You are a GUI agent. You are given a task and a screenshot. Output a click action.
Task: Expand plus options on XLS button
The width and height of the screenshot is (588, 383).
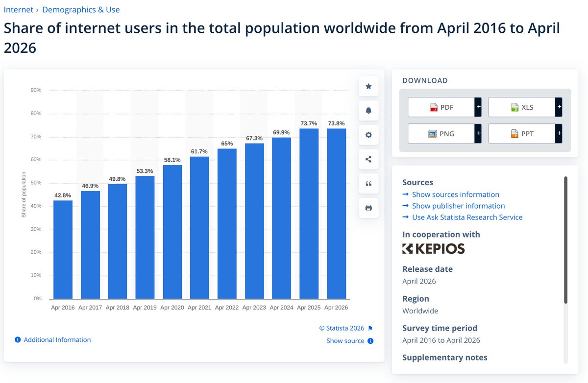(559, 107)
